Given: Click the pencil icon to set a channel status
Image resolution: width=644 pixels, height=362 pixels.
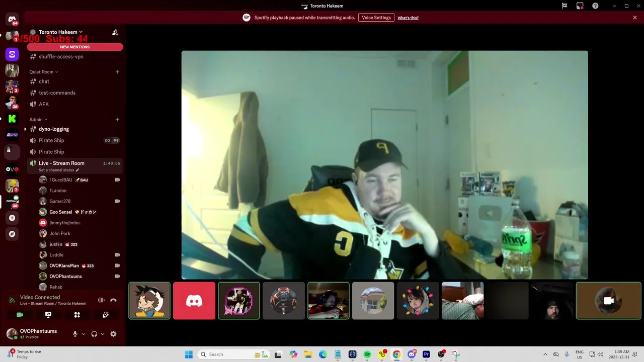Looking at the screenshot, I should [77, 170].
